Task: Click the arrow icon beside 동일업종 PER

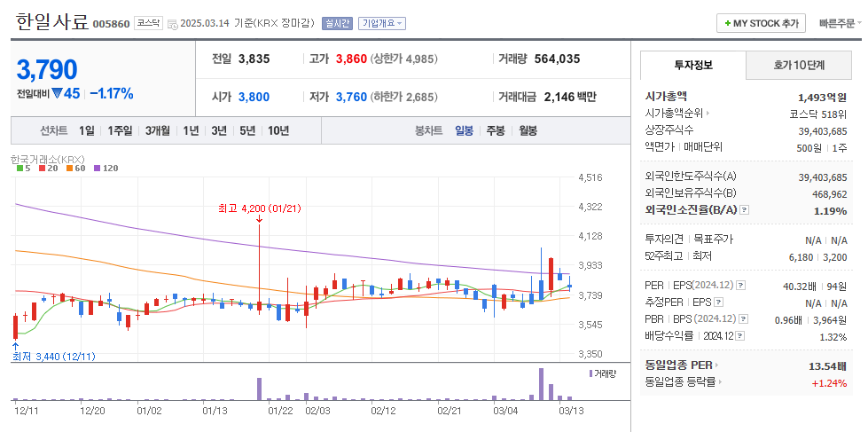Action: pyautogui.click(x=717, y=365)
